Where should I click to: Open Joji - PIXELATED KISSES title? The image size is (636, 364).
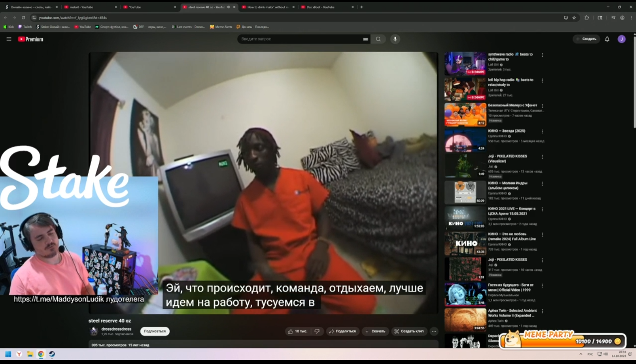click(x=507, y=260)
